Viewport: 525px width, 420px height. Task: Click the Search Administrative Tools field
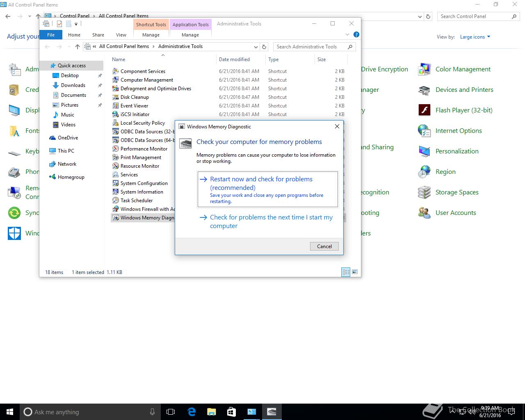pyautogui.click(x=314, y=47)
